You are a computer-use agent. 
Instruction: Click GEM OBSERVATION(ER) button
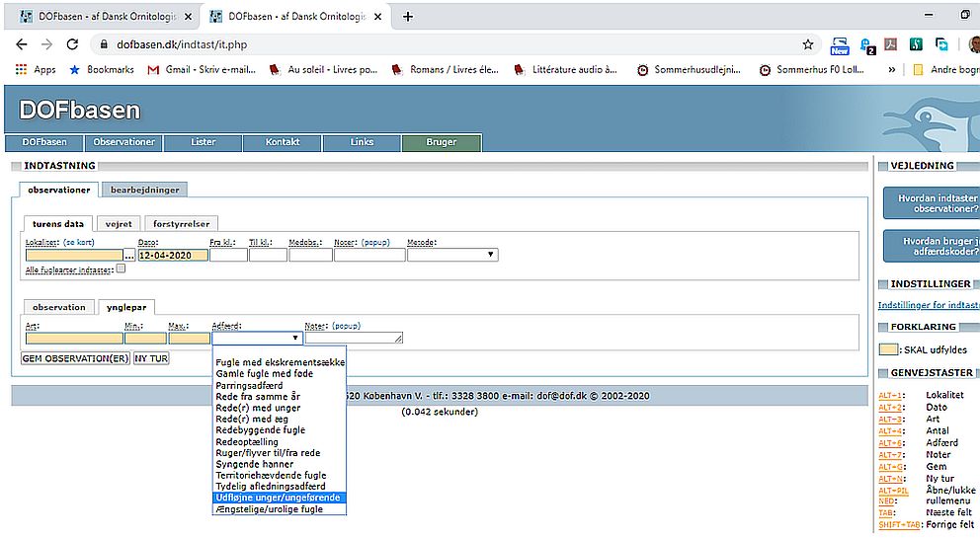tap(76, 358)
